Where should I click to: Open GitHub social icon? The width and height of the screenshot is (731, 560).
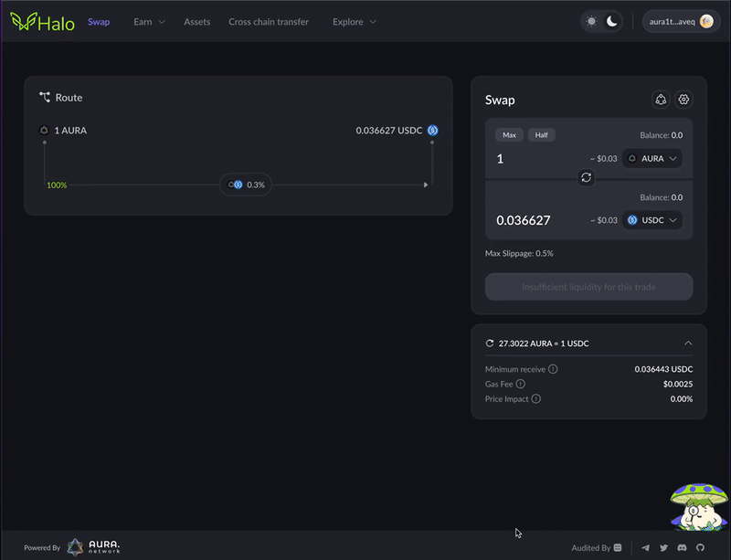tap(700, 548)
